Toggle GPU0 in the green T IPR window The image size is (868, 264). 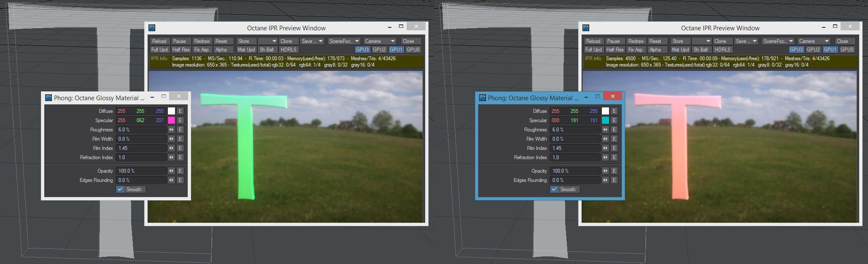[413, 50]
